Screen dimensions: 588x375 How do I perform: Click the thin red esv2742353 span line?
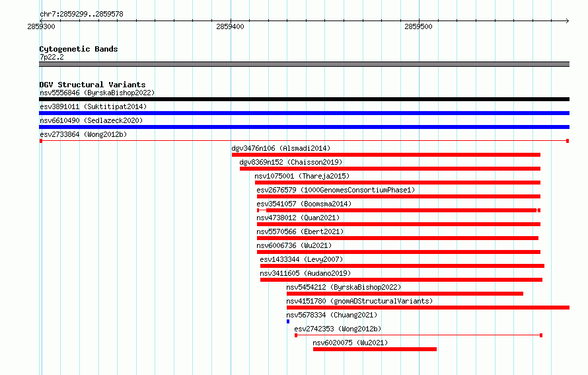point(418,335)
